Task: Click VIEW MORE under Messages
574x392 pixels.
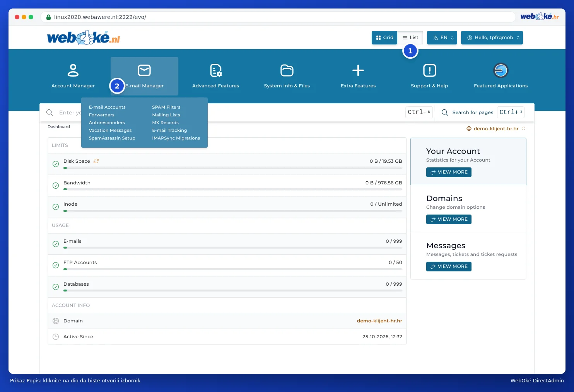Action: click(x=449, y=266)
